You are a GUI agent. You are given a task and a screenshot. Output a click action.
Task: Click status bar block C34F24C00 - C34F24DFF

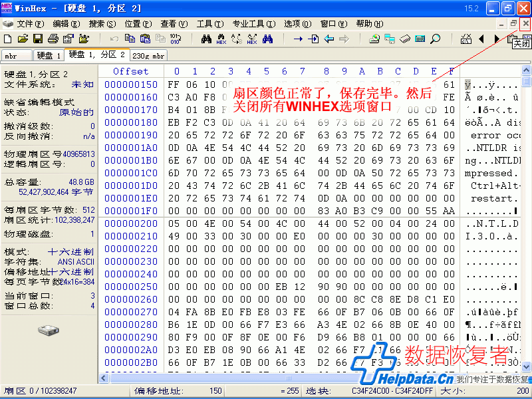click(x=392, y=391)
